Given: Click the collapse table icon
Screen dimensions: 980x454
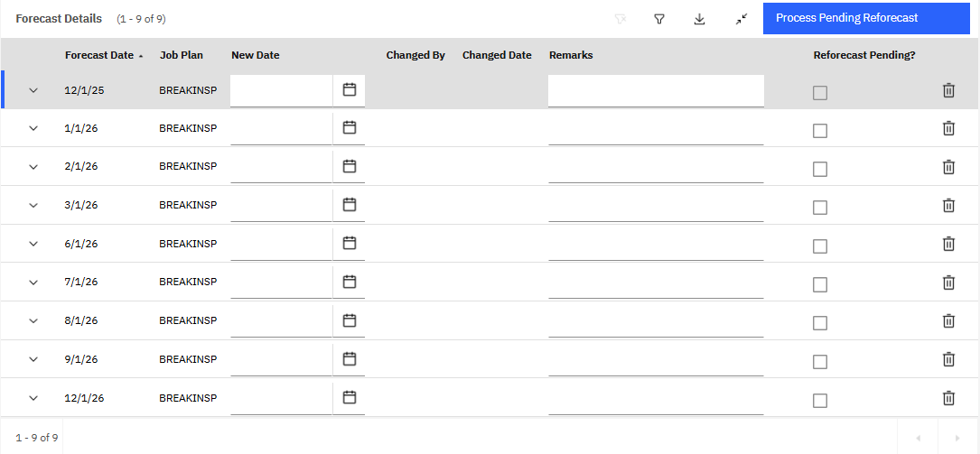Looking at the screenshot, I should tap(741, 19).
